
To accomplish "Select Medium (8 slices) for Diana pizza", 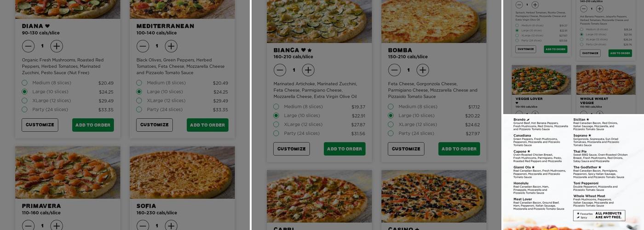I will (68, 83).
